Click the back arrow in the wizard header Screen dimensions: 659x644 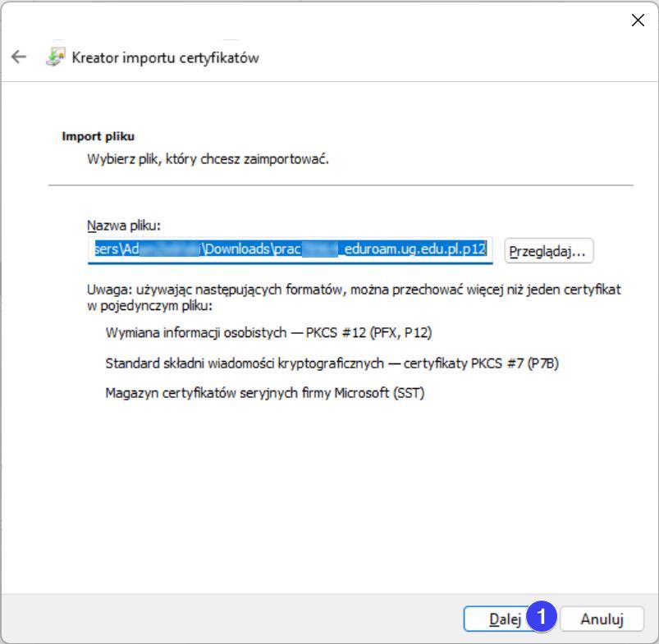tap(18, 57)
